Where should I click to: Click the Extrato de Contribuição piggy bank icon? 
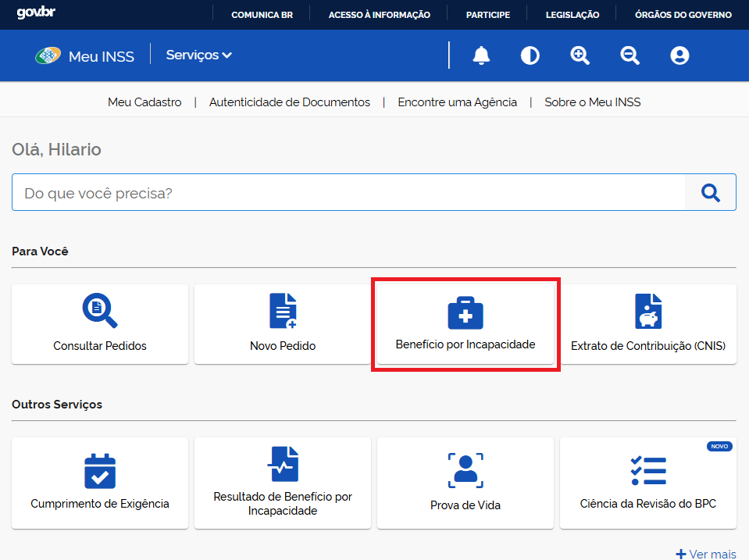tap(648, 311)
